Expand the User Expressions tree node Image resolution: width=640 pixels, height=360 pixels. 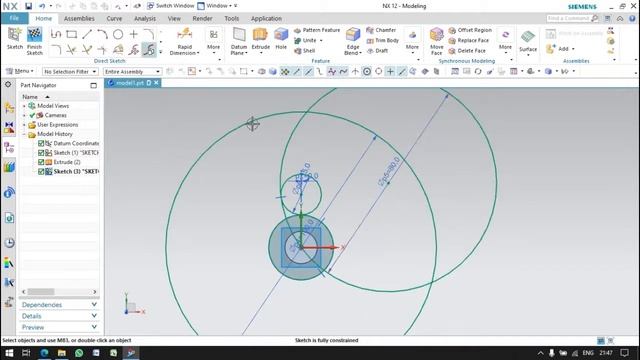[24, 124]
